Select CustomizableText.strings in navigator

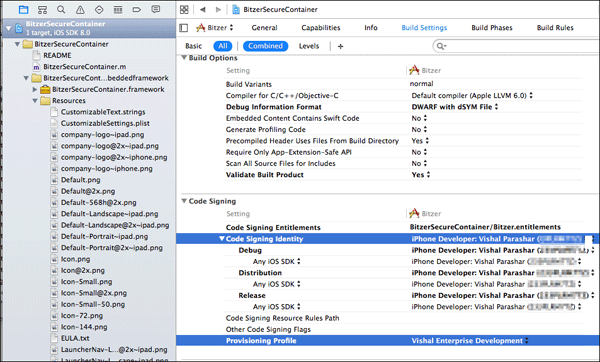pos(103,112)
